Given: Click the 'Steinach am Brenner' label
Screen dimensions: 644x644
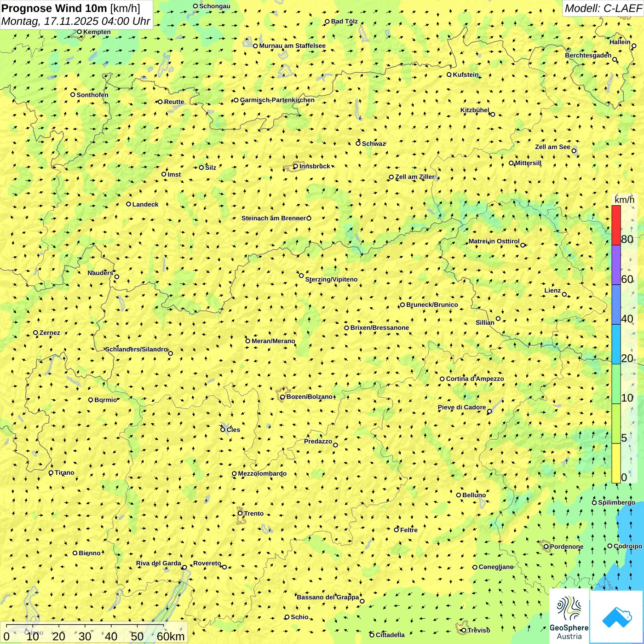Looking at the screenshot, I should pos(273,218).
